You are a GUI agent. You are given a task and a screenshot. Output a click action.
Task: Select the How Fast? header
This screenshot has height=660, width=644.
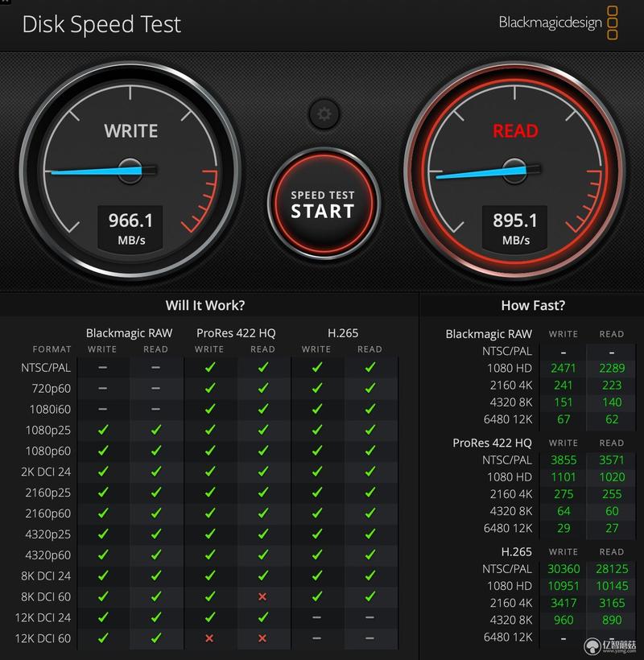click(533, 305)
